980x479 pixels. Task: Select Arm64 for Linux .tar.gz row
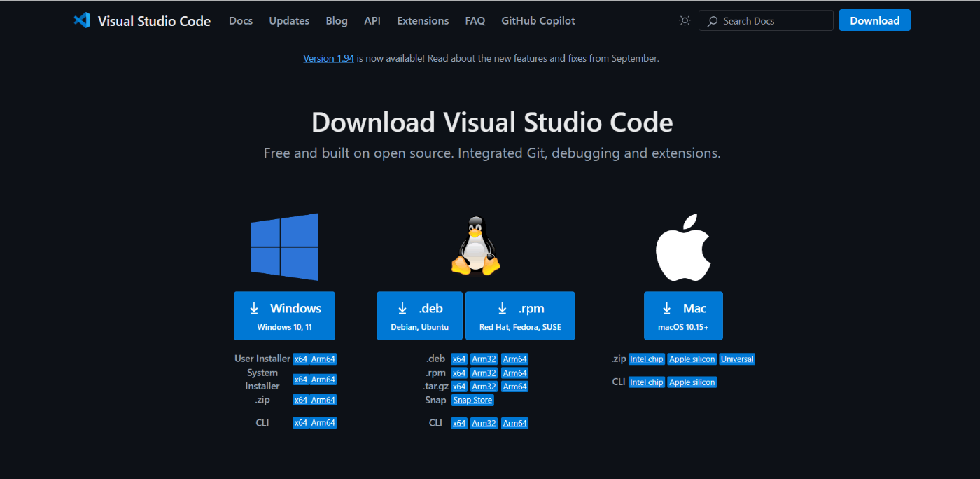(x=514, y=387)
